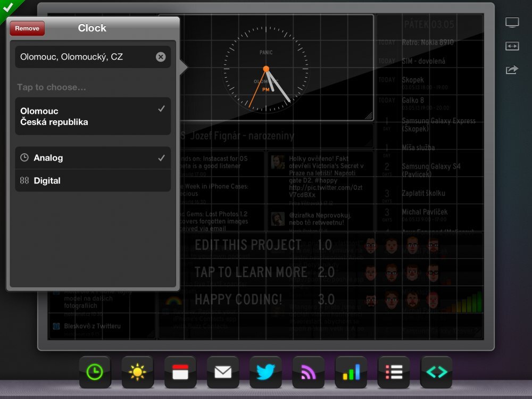Screen dimensions: 532x399
Task: Select the Graph widget icon
Action: [x=350, y=372]
